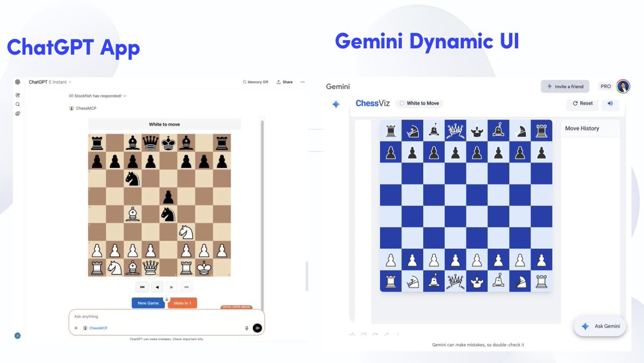The image size is (644, 363).
Task: Click the scroll-to-bottom down arrow
Action: pyautogui.click(x=166, y=299)
